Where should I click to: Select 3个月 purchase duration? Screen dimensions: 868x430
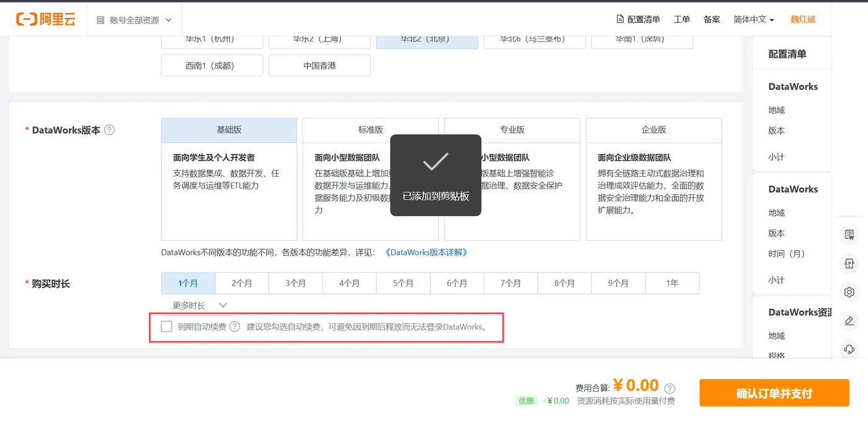click(296, 284)
